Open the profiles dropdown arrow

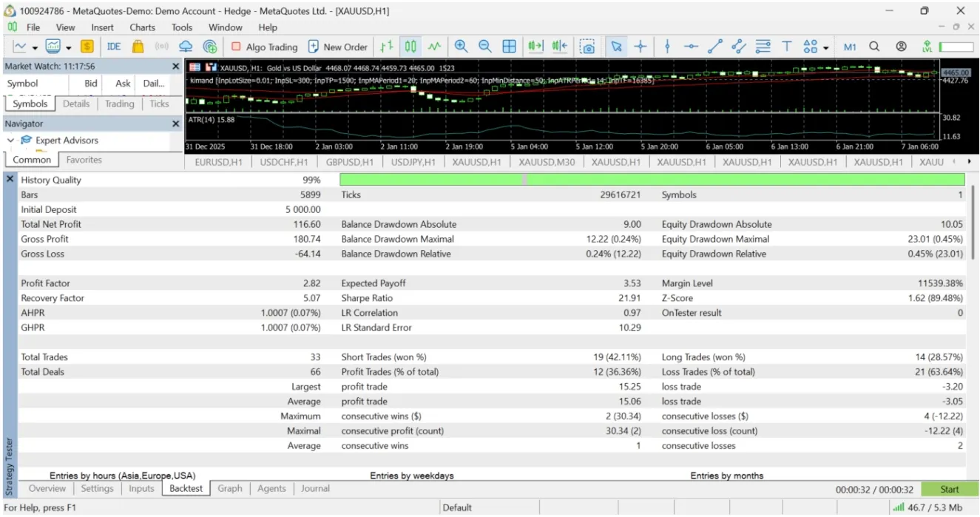click(69, 47)
